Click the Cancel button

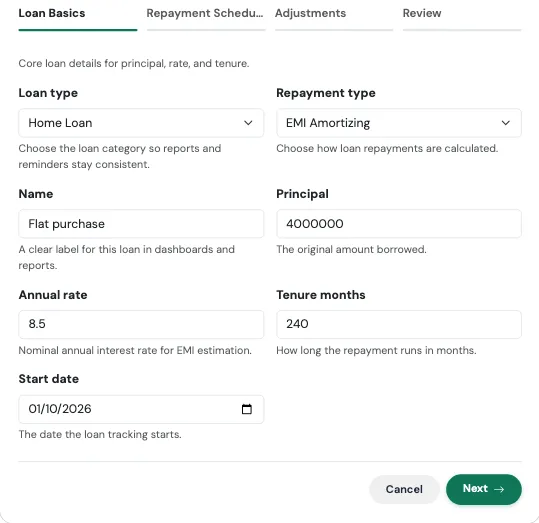[x=404, y=489]
